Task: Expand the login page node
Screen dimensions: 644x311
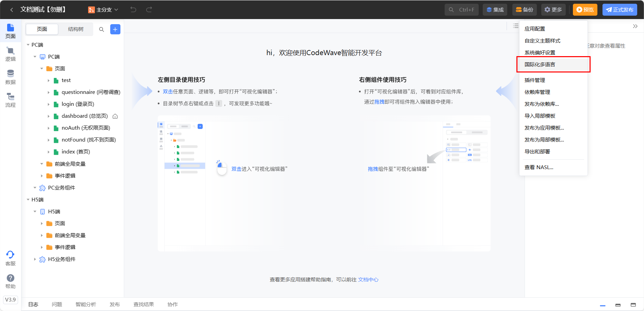Action: [x=49, y=104]
